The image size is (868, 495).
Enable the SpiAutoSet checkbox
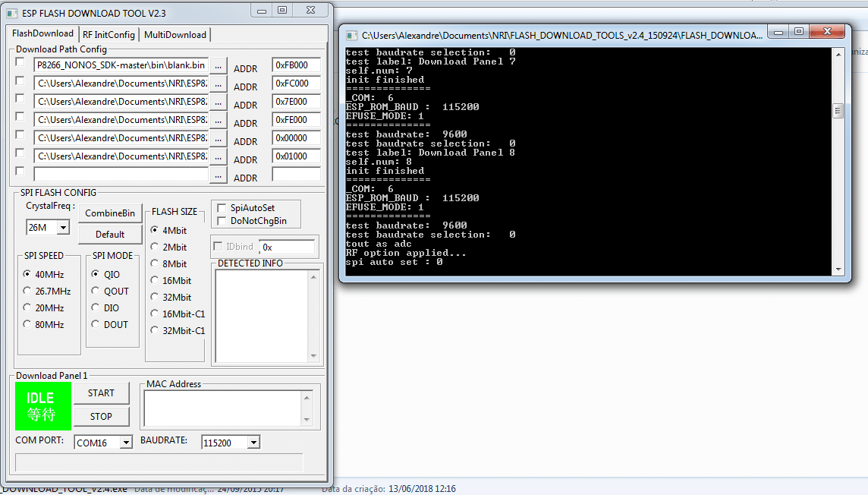[222, 207]
